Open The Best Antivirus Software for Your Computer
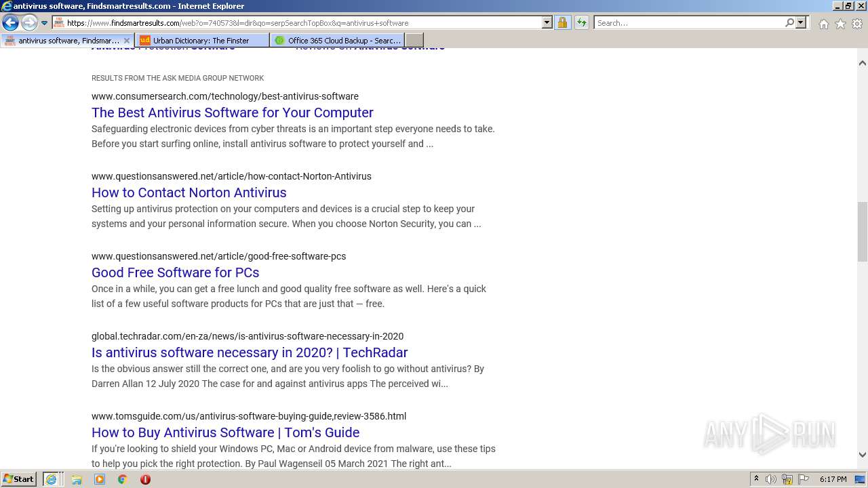 [x=233, y=113]
